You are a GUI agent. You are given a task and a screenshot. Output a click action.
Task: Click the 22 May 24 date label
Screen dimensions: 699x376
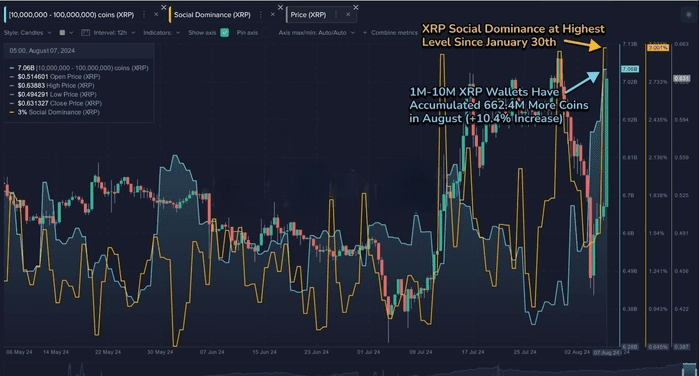[x=108, y=352]
